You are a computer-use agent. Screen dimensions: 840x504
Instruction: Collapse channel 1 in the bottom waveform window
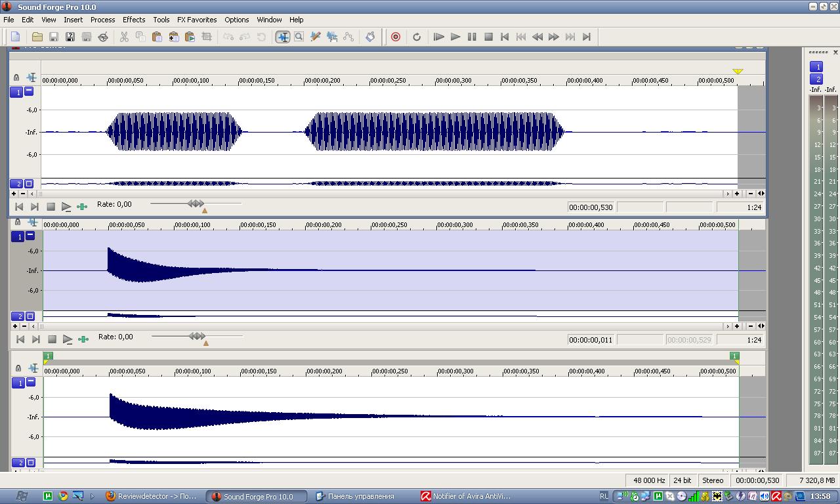[x=30, y=382]
